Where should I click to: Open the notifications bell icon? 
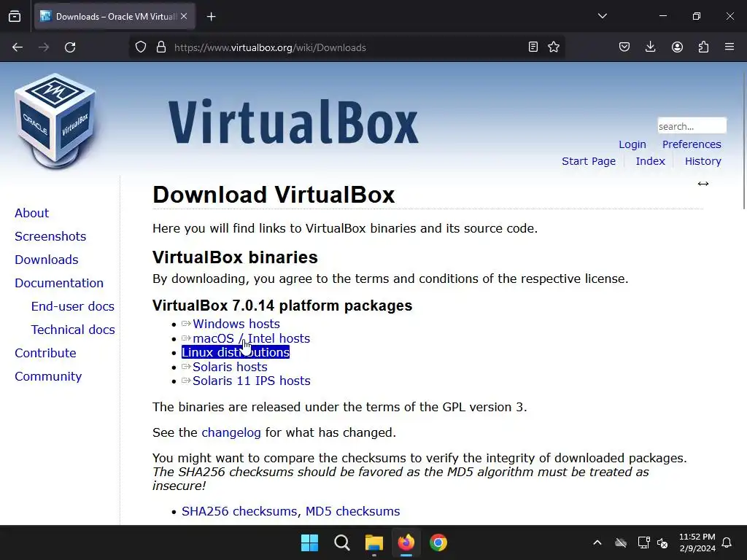pyautogui.click(x=727, y=542)
